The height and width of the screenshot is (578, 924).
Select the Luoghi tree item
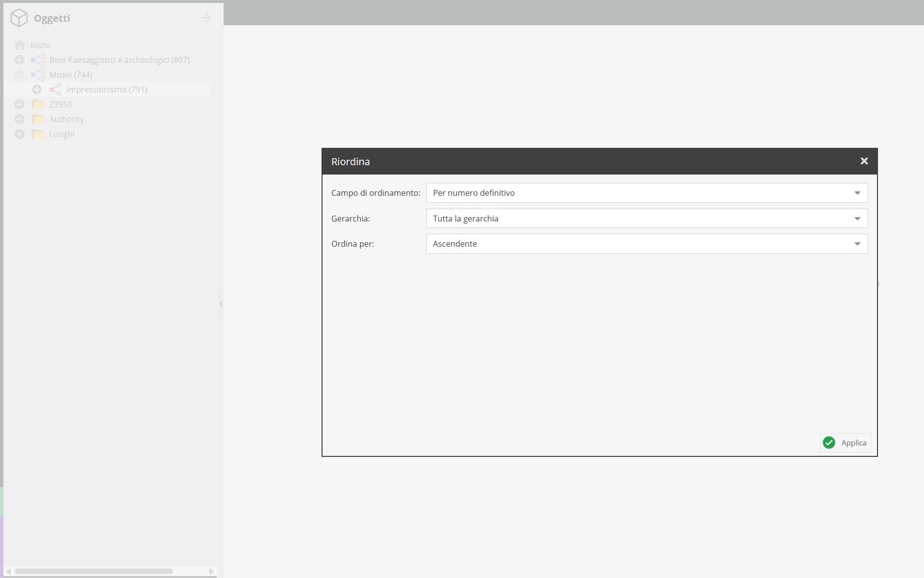(x=61, y=134)
